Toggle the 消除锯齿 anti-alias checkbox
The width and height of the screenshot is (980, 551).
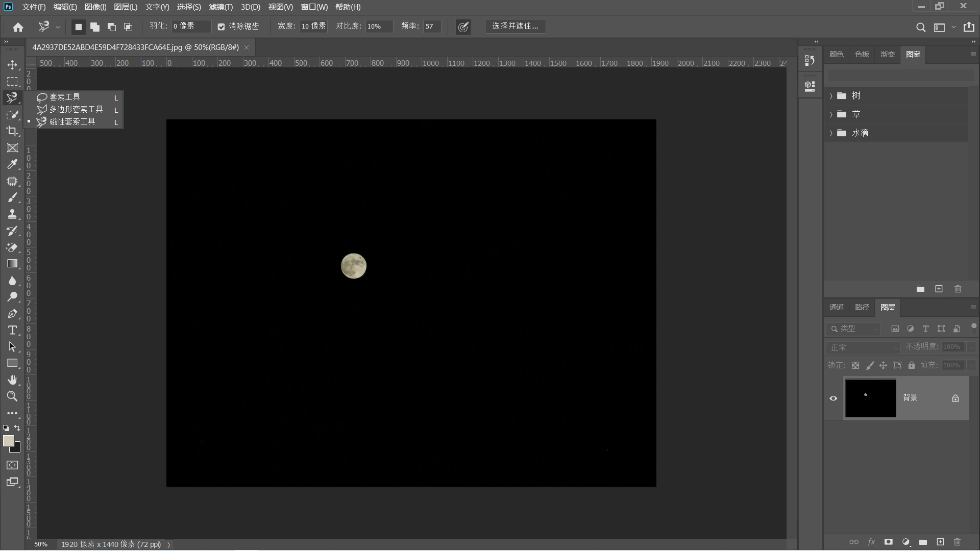pos(221,27)
